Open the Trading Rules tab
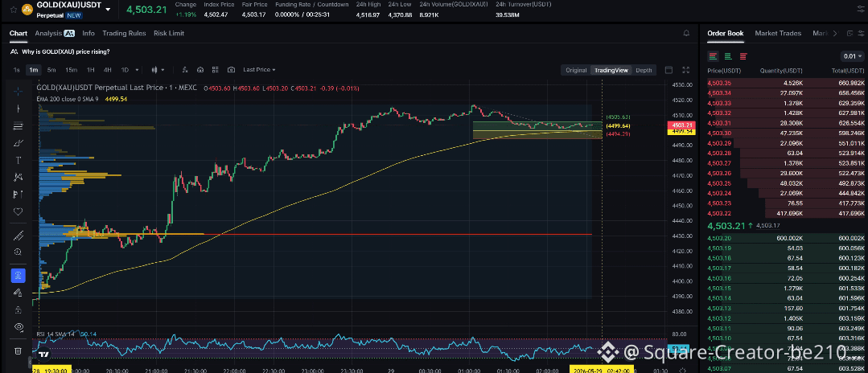 [x=124, y=33]
